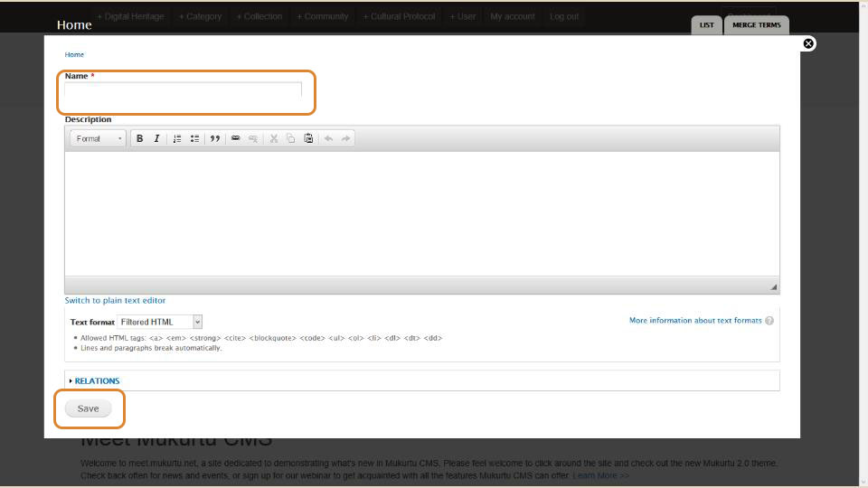Open + Community menu item
The width and height of the screenshot is (868, 488).
point(322,16)
